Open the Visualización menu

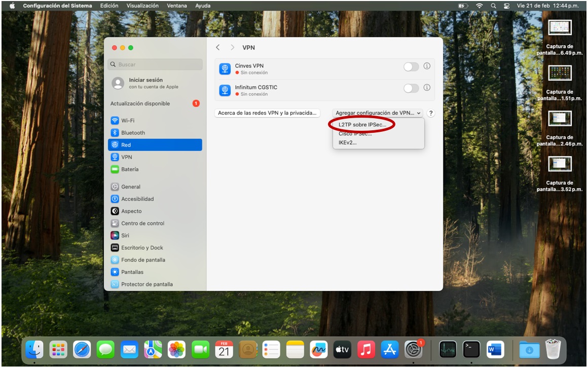tap(142, 6)
